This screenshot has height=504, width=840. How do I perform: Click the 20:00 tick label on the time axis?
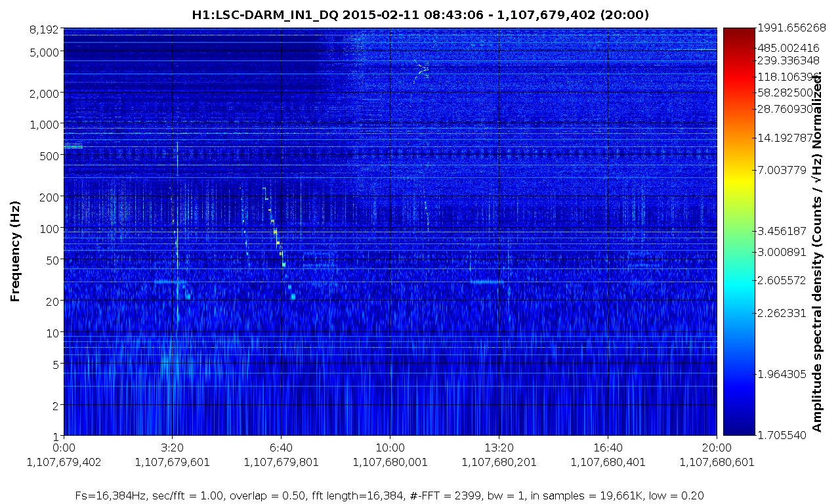click(717, 448)
